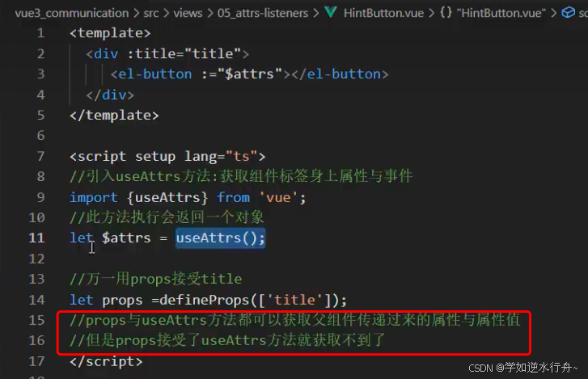Click the $attrs variable on line 11
The image size is (588, 379).
pos(126,238)
